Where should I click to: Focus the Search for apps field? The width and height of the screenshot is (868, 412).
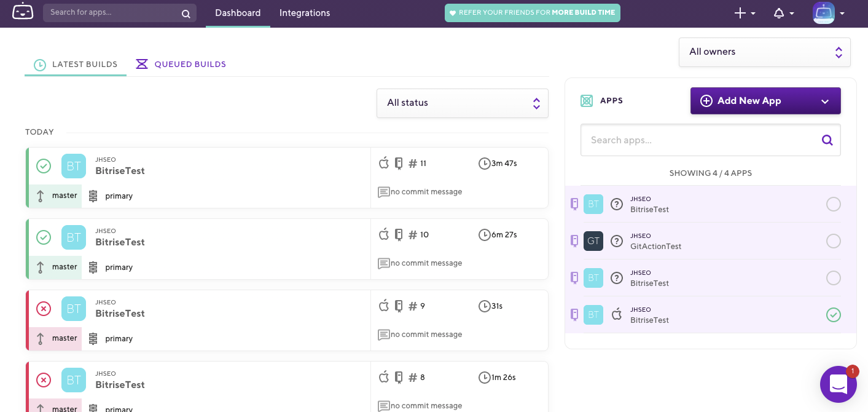[x=120, y=13]
